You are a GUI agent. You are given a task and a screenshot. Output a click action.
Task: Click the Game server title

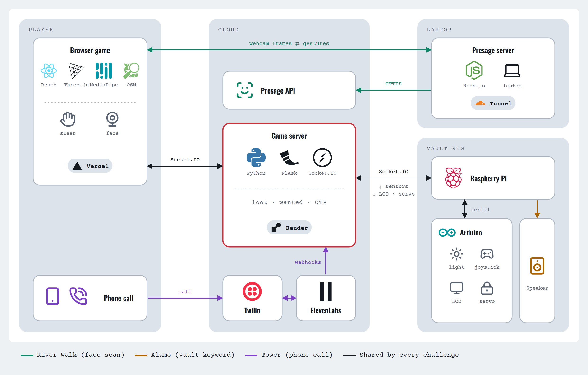(x=289, y=136)
